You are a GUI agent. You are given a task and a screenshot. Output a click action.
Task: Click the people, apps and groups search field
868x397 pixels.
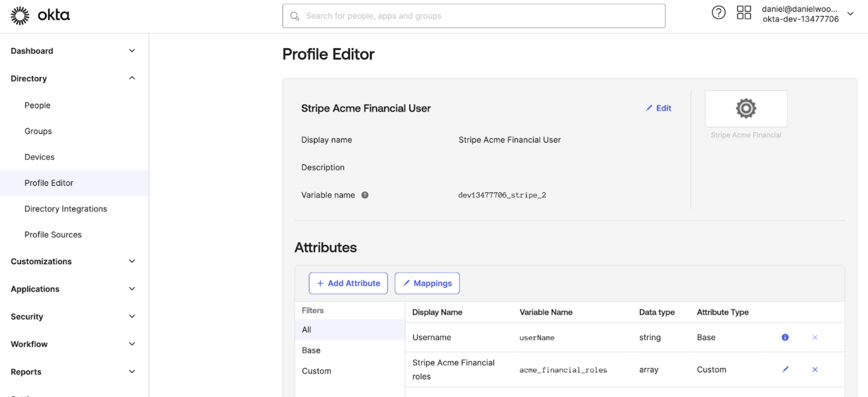coord(474,16)
